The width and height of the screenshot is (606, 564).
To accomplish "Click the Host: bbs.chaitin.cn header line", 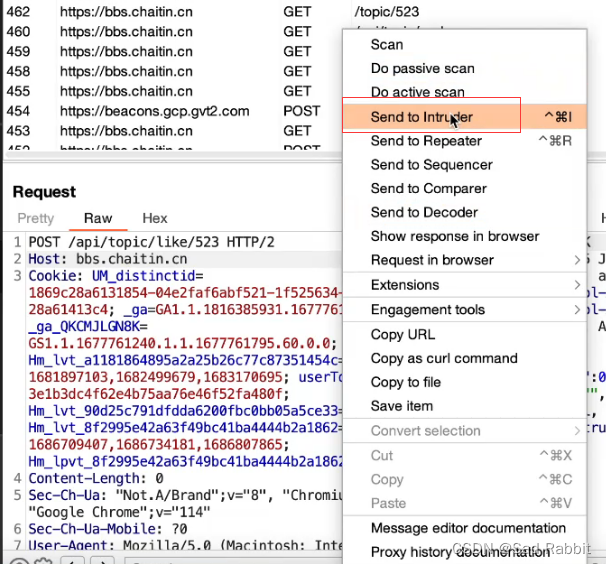I will point(108,259).
